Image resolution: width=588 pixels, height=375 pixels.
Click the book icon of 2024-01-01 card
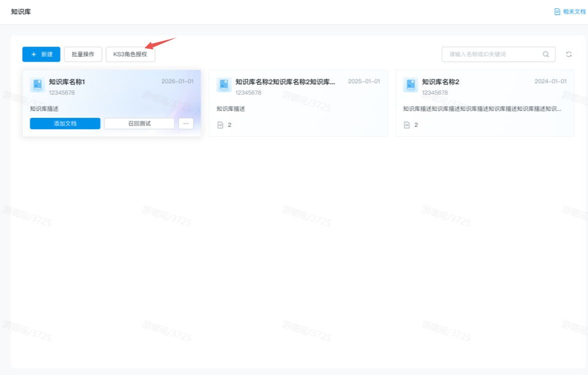pyautogui.click(x=410, y=85)
